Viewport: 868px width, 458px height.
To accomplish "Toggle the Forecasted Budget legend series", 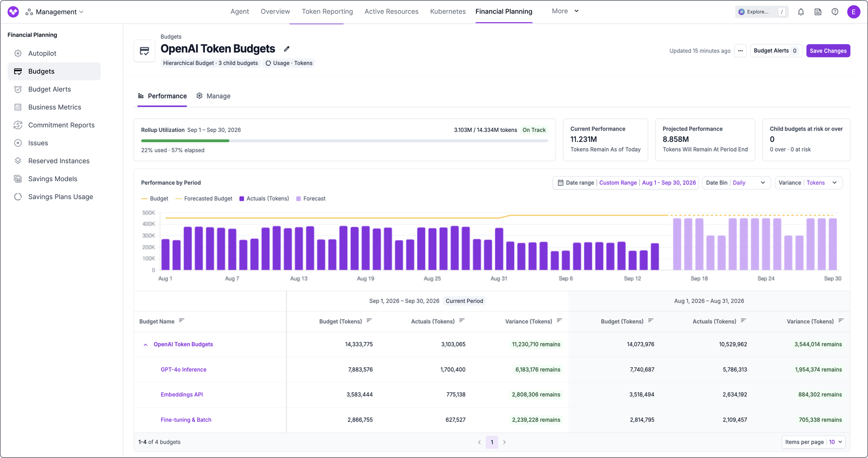I will (x=204, y=198).
